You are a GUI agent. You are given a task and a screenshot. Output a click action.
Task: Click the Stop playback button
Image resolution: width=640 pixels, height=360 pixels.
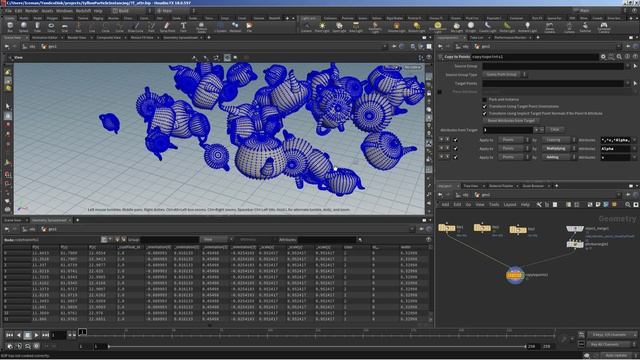(27, 335)
